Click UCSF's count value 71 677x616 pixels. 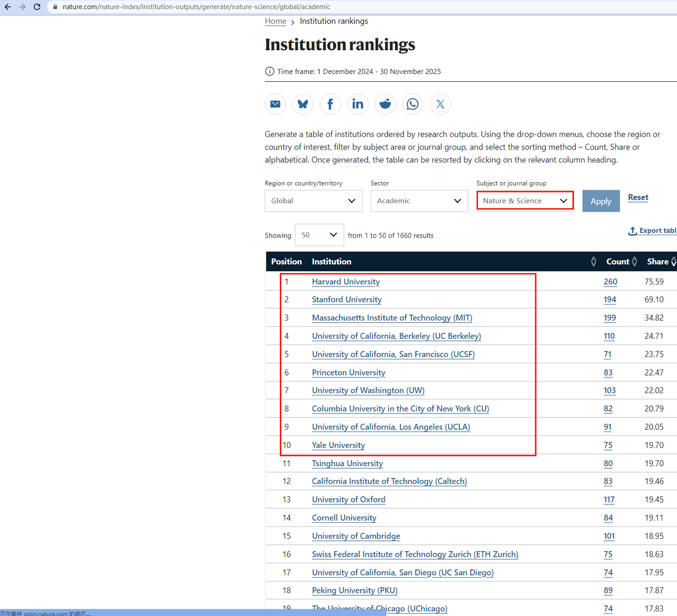608,354
